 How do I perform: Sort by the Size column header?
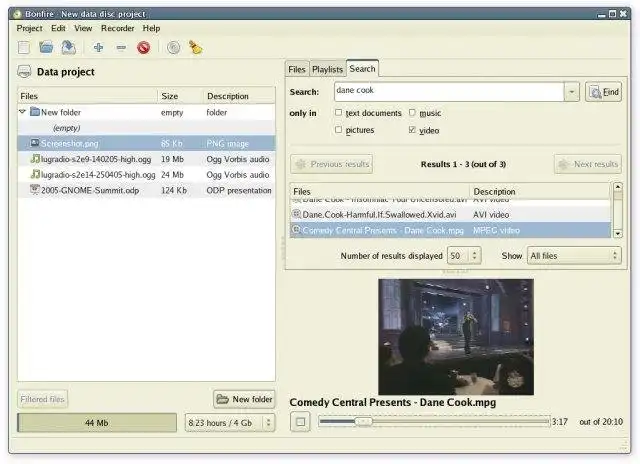point(180,96)
